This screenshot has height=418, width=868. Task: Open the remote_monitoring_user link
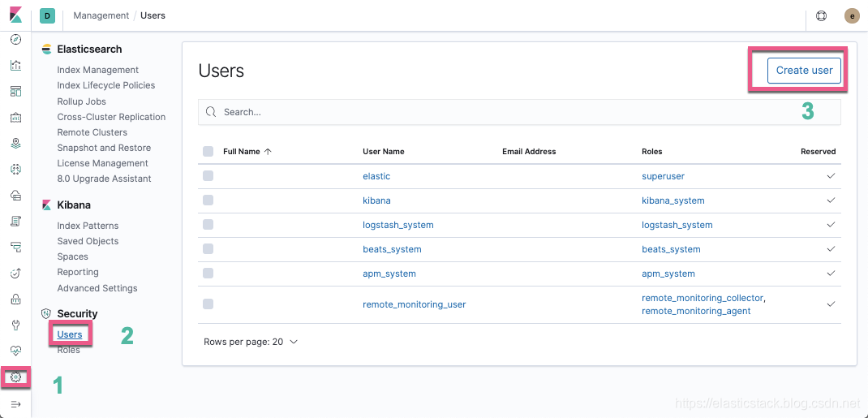(x=414, y=304)
